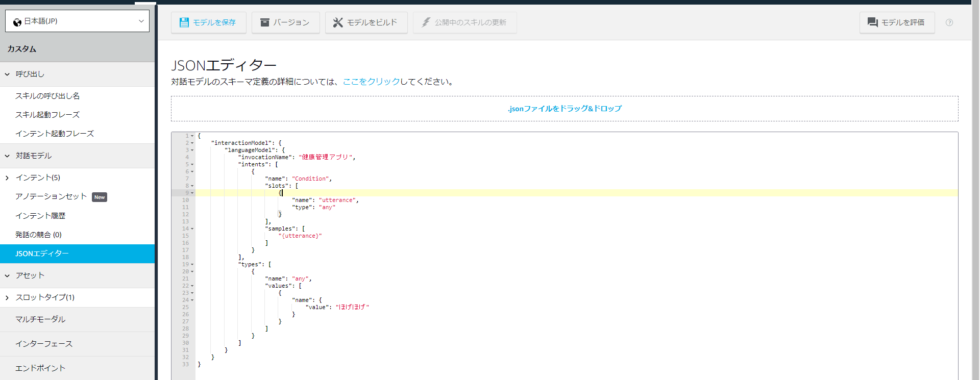The image size is (980, 380).
Task: Click モデルを評価 button
Action: (897, 22)
